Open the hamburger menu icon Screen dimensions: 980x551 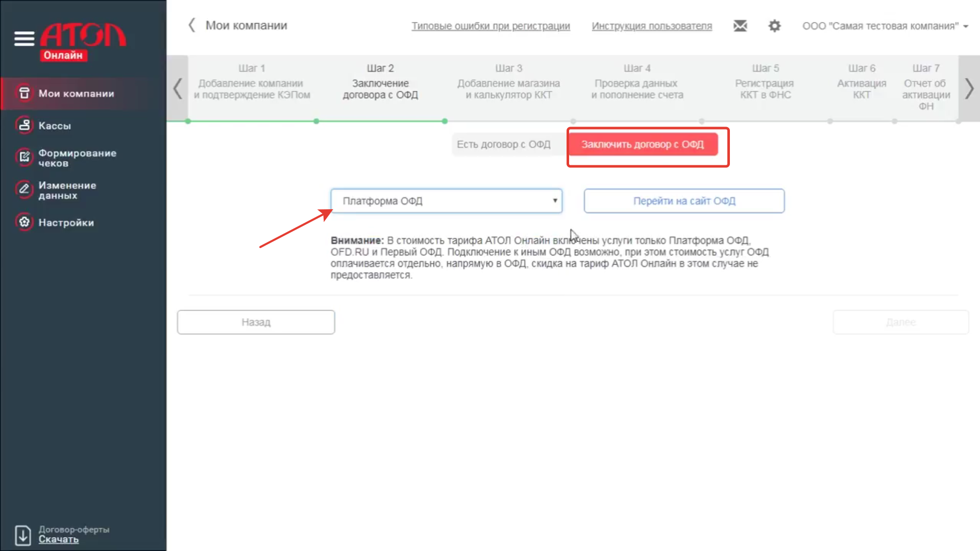pyautogui.click(x=24, y=38)
